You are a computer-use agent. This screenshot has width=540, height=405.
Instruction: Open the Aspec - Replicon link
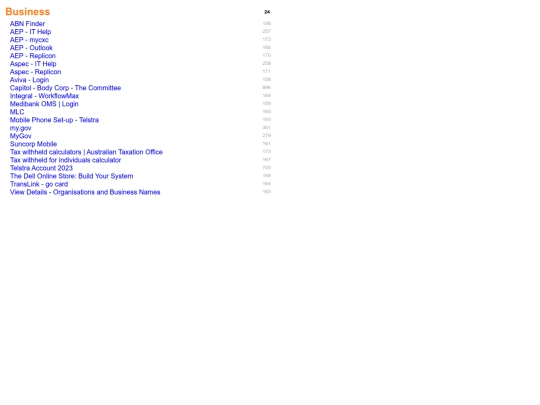click(35, 72)
